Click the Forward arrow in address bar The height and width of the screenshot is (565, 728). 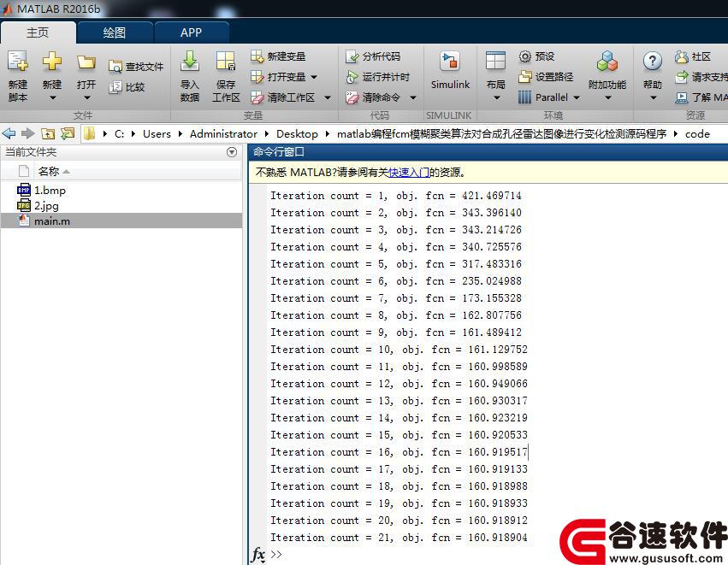[28, 134]
